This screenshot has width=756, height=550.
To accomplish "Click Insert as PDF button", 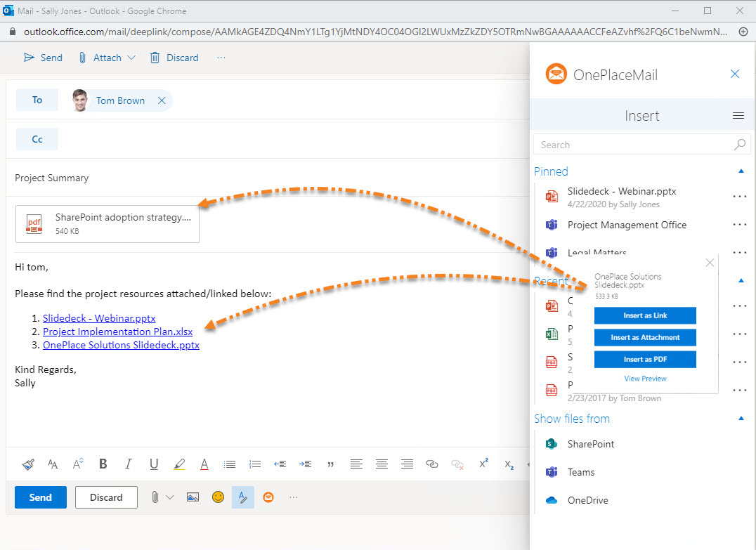I will [645, 359].
